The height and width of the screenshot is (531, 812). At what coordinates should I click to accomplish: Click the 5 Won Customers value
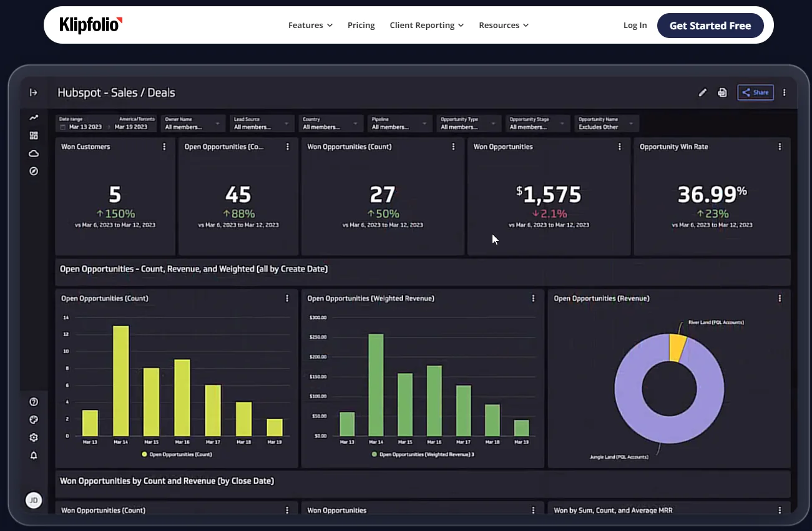coord(115,195)
